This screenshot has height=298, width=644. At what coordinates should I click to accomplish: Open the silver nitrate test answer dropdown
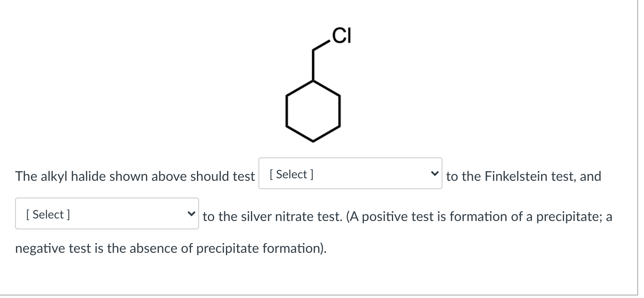tap(107, 213)
